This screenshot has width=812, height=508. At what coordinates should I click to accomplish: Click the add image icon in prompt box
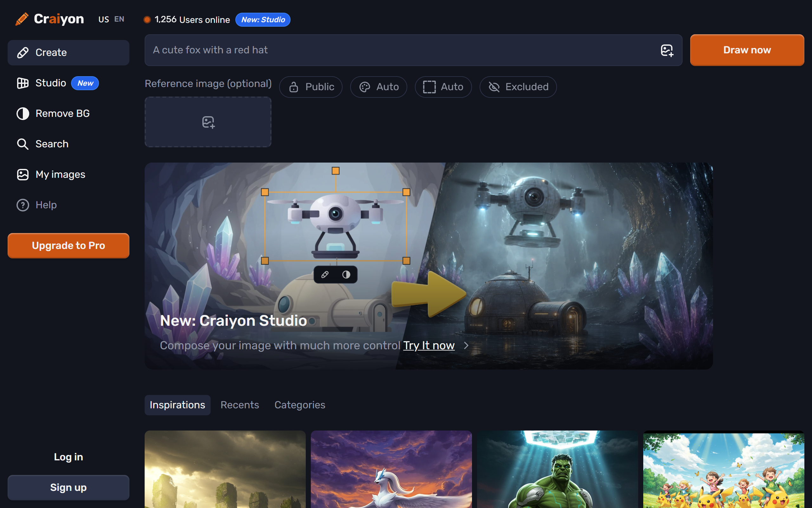(667, 50)
